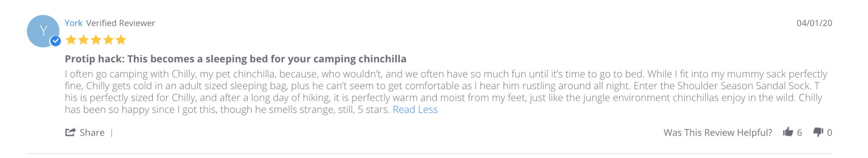This screenshot has width=868, height=158.
Task: Click the Protip hack review title
Action: [236, 59]
